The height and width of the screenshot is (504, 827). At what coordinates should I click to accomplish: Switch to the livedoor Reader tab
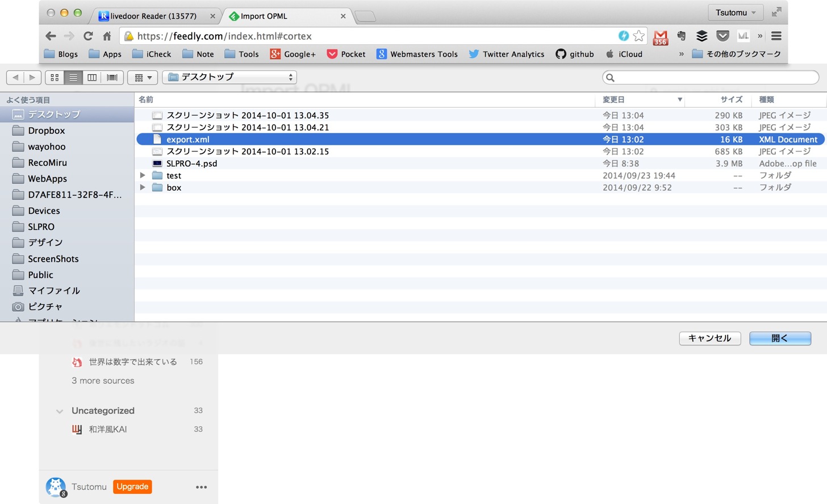154,16
